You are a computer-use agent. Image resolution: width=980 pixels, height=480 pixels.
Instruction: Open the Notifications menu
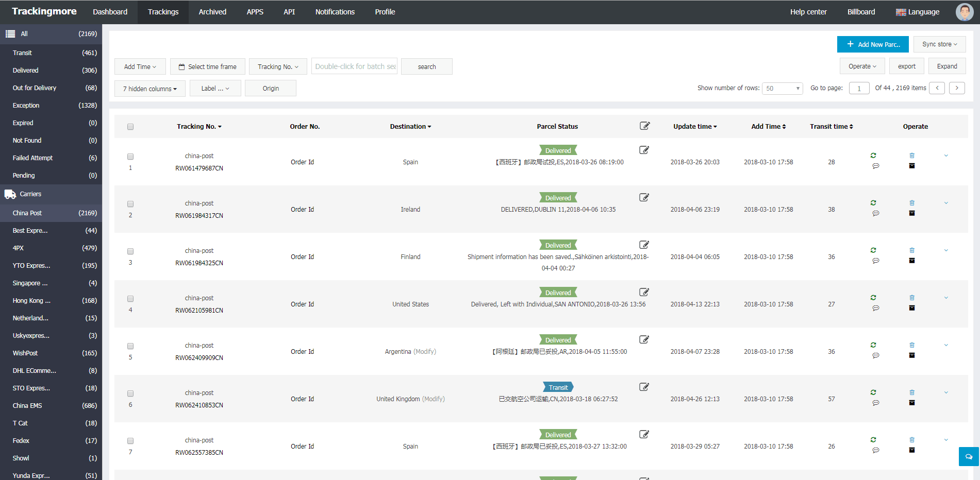[x=335, y=11]
